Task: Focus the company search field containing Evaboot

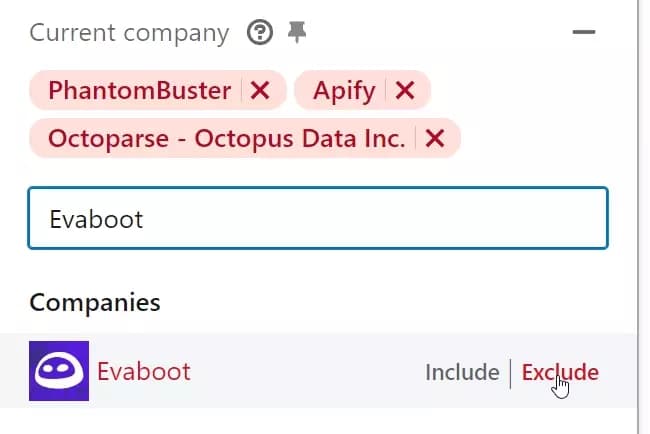Action: (318, 218)
